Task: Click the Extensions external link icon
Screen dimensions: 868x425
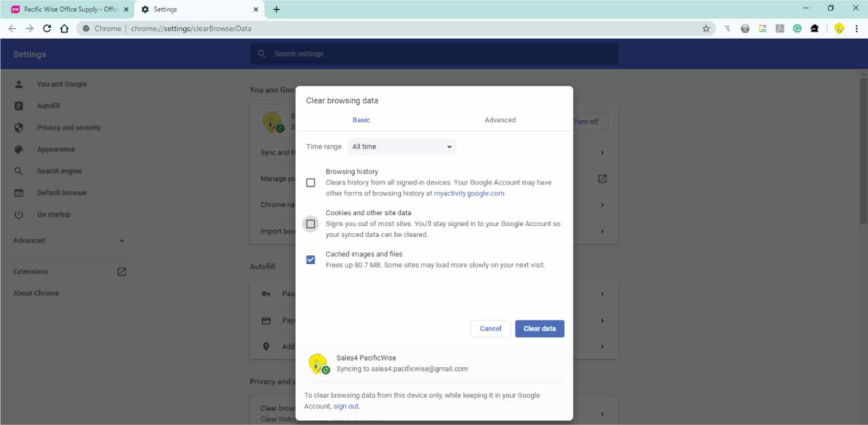Action: 122,272
